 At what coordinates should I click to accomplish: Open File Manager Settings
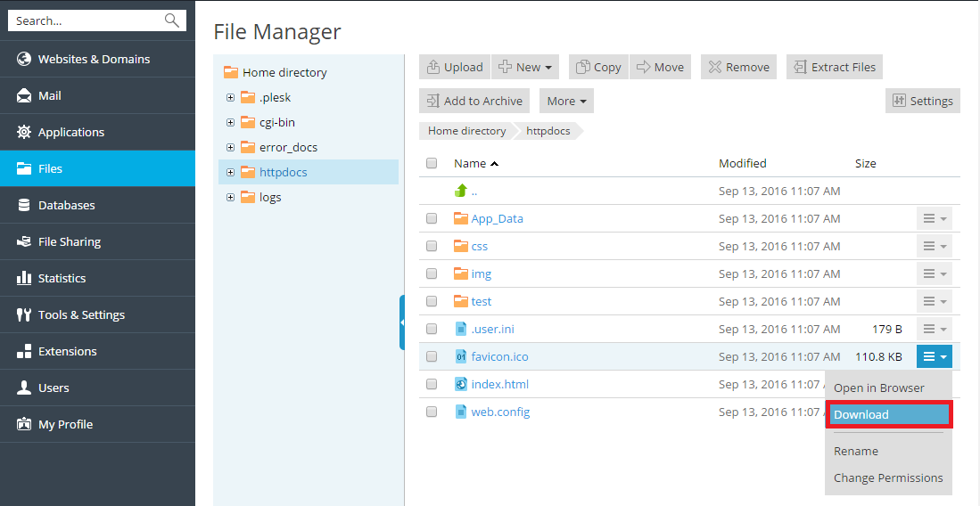click(923, 101)
